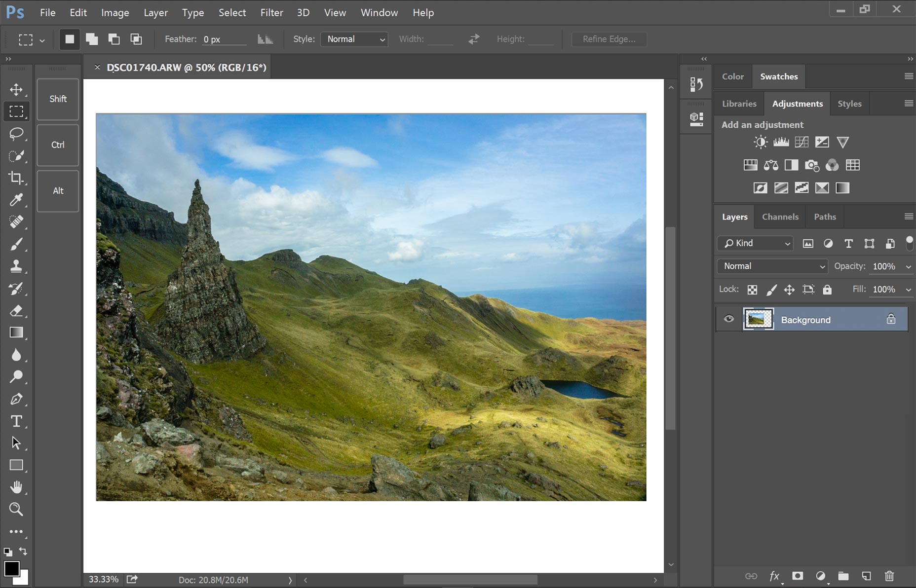Add a Brightness/Contrast adjustment
Screen dimensions: 916x588
pyautogui.click(x=760, y=143)
